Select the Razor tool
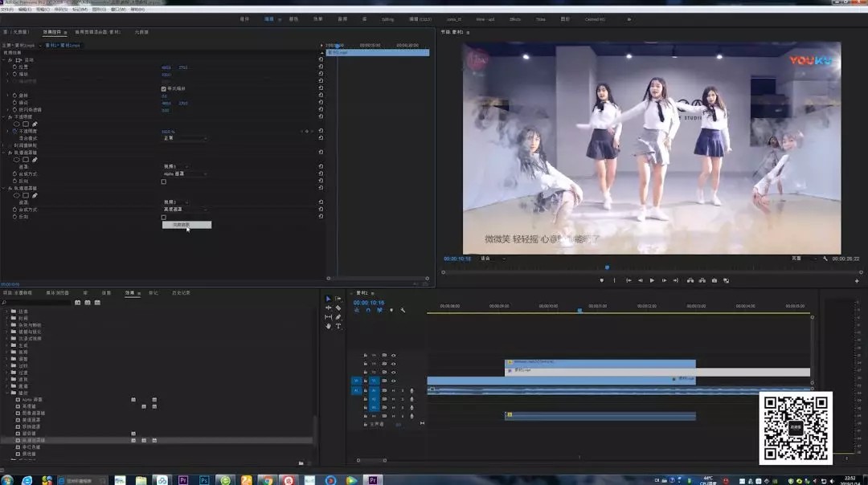868x485 pixels. coord(338,308)
